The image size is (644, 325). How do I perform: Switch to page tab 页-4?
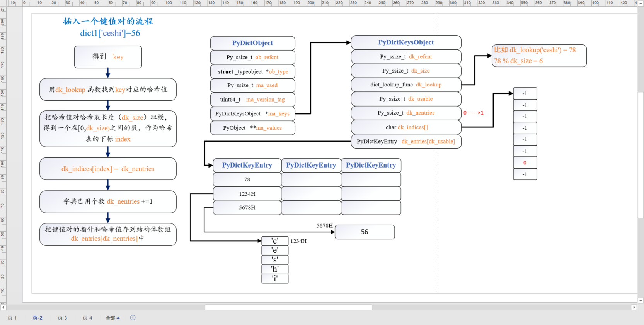coord(87,318)
